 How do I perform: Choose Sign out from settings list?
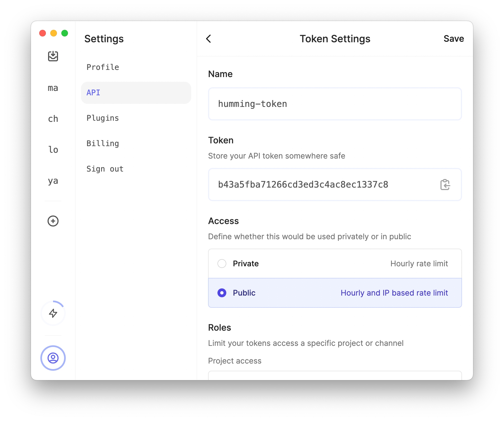tap(136, 169)
